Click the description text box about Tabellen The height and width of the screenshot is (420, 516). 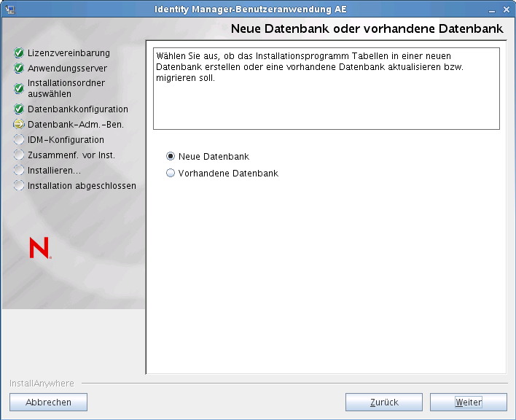tap(327, 88)
